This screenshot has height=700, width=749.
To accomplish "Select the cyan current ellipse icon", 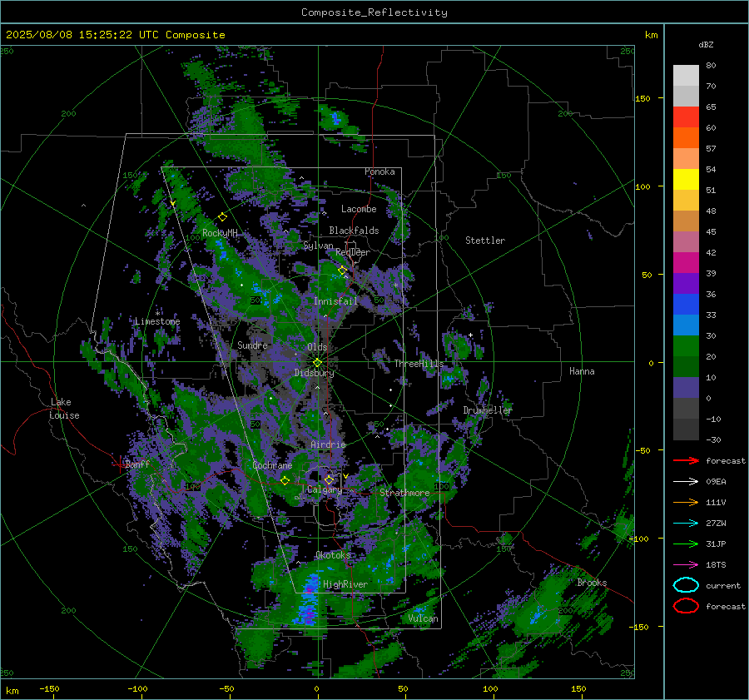I will point(686,585).
